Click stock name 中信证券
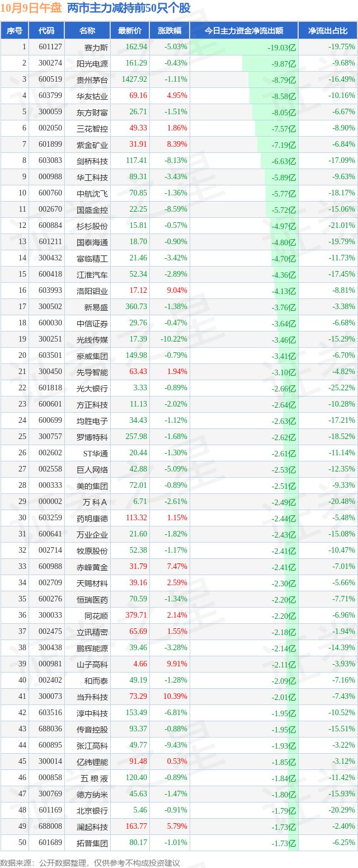The height and width of the screenshot is (868, 358). point(92,323)
